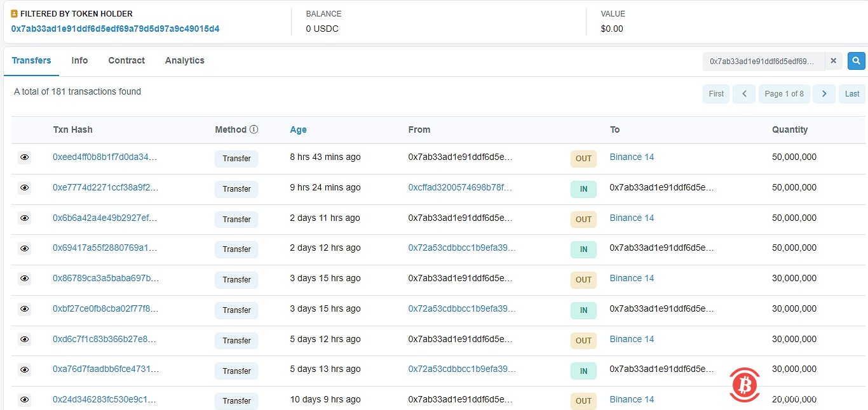This screenshot has height=410, width=868.
Task: Go to previous page using left chevron
Action: [x=743, y=94]
